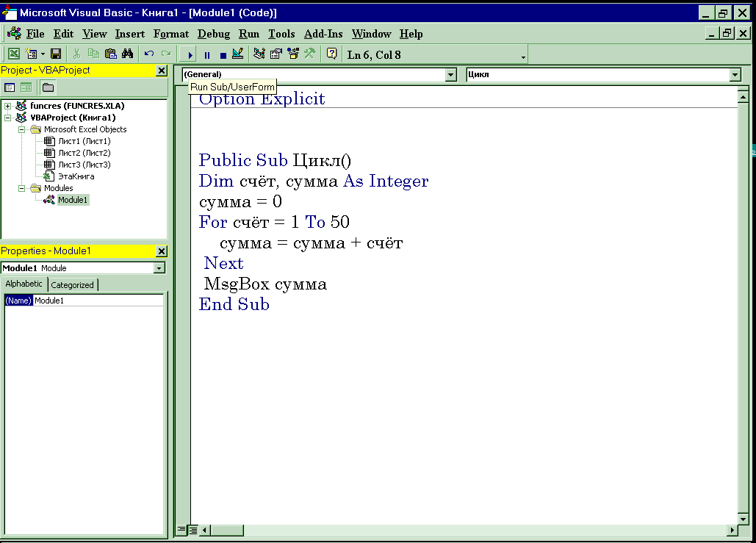Open the File menu
The width and height of the screenshot is (756, 543).
coord(35,34)
